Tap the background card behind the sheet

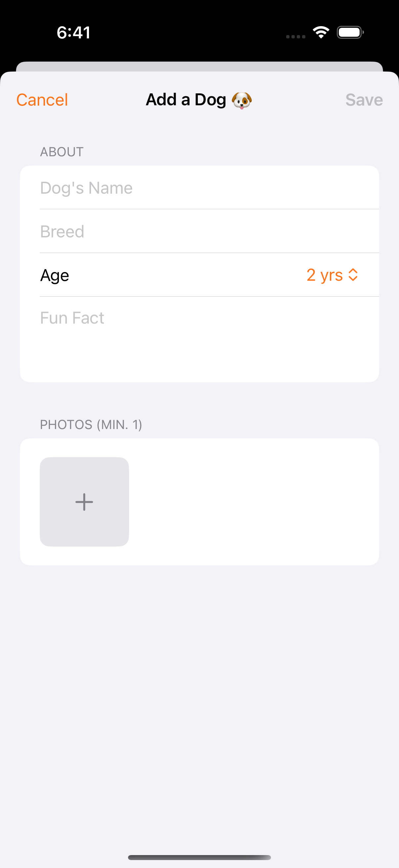click(x=199, y=67)
